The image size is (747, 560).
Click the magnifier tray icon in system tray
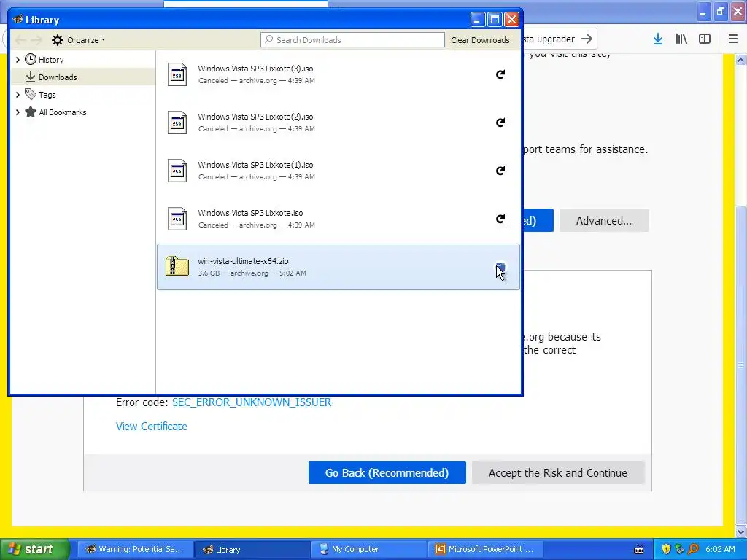point(693,549)
